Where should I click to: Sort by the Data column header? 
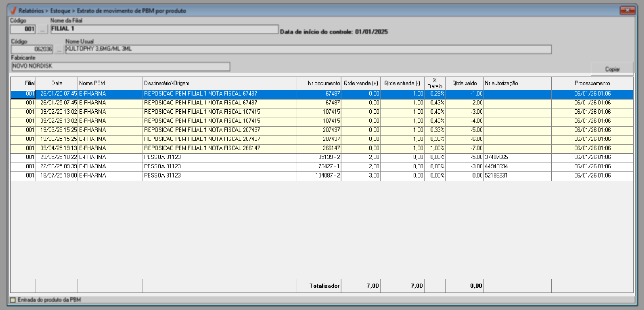pyautogui.click(x=57, y=83)
